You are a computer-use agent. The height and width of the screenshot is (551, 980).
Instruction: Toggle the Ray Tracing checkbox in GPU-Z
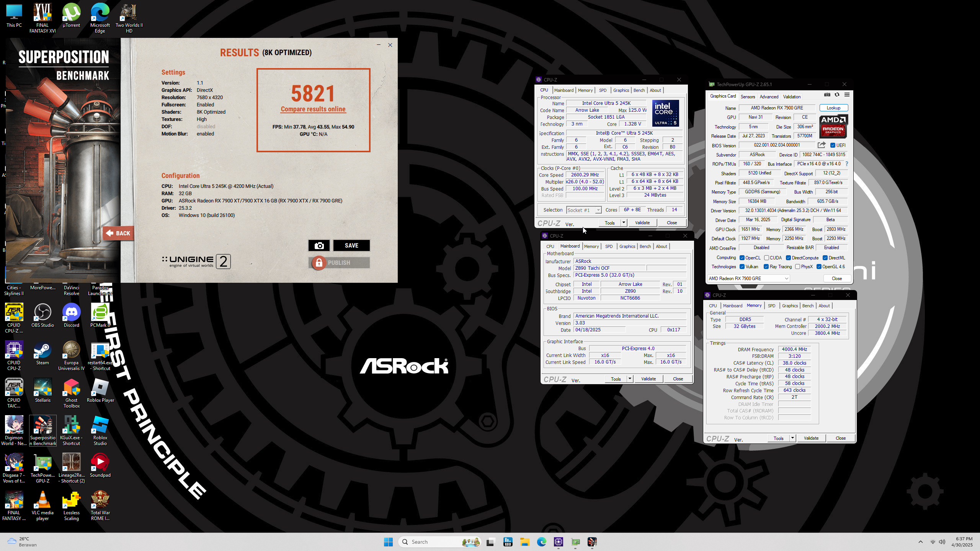(x=766, y=267)
